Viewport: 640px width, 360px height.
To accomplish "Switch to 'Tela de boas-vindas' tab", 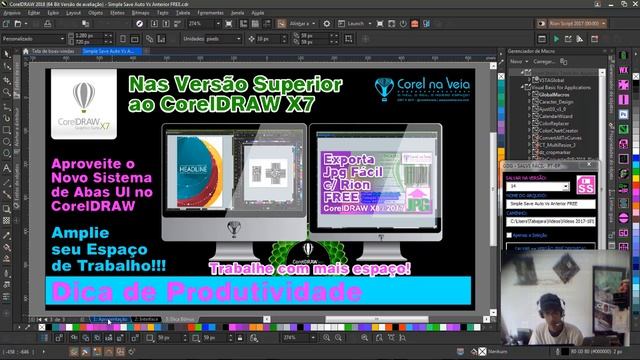I will (53, 51).
